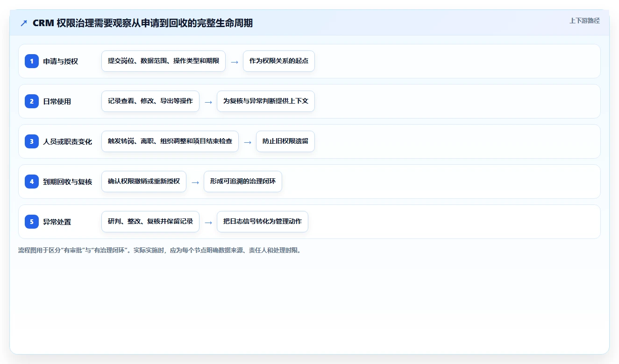
Task: Click the "作为权限关系的起点" box
Action: click(279, 61)
